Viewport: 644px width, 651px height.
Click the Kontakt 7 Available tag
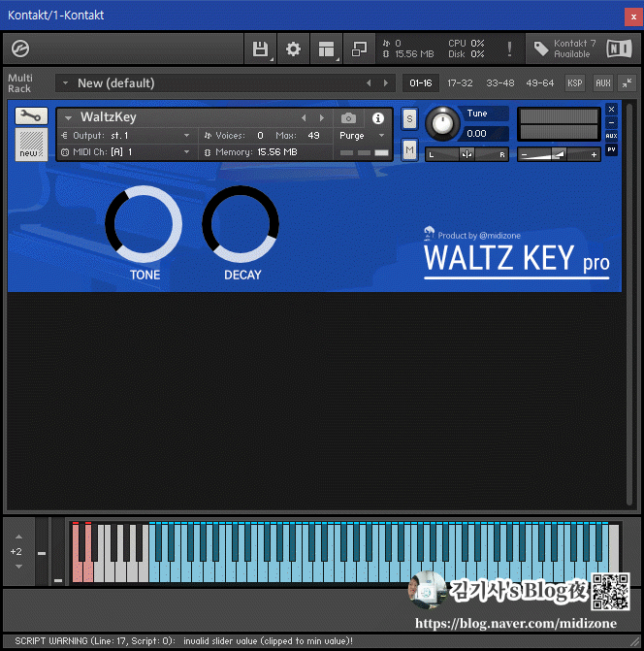click(x=565, y=49)
